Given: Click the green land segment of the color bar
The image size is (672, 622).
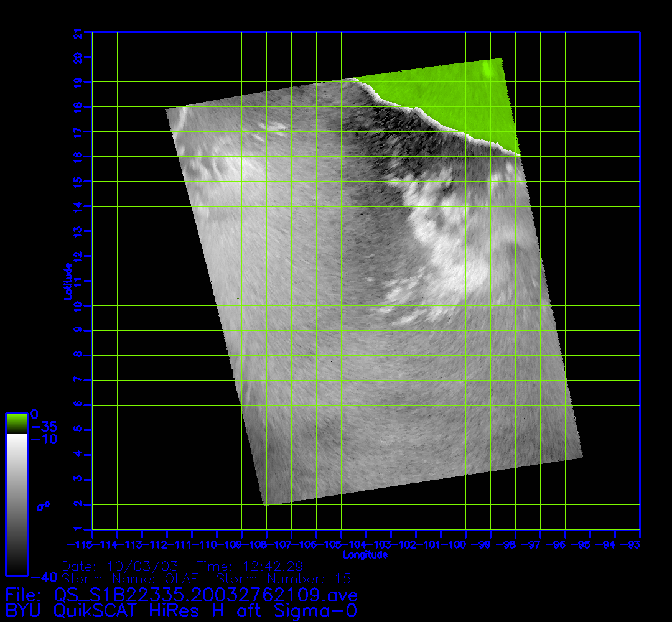Looking at the screenshot, I should 16,424.
